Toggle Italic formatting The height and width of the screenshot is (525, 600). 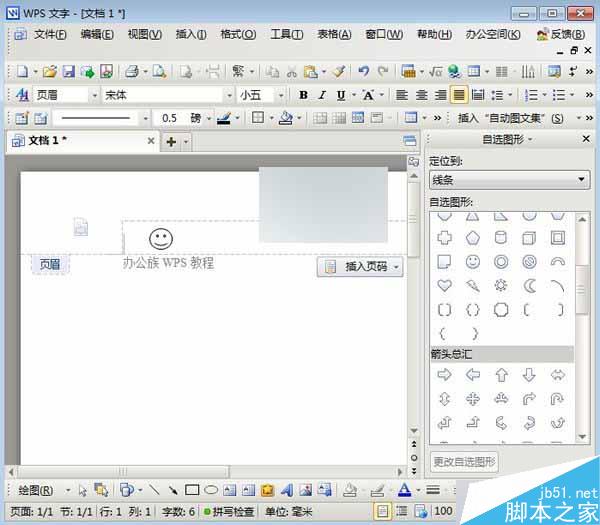(323, 95)
